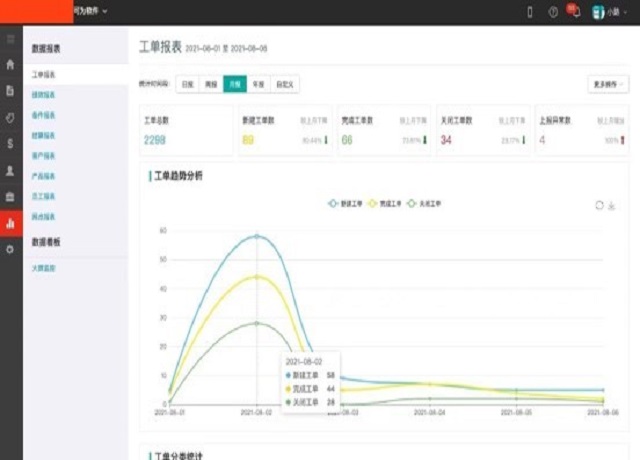The width and height of the screenshot is (640, 460).
Task: Toggle 关闭工单 series in chart legend
Action: tap(425, 203)
